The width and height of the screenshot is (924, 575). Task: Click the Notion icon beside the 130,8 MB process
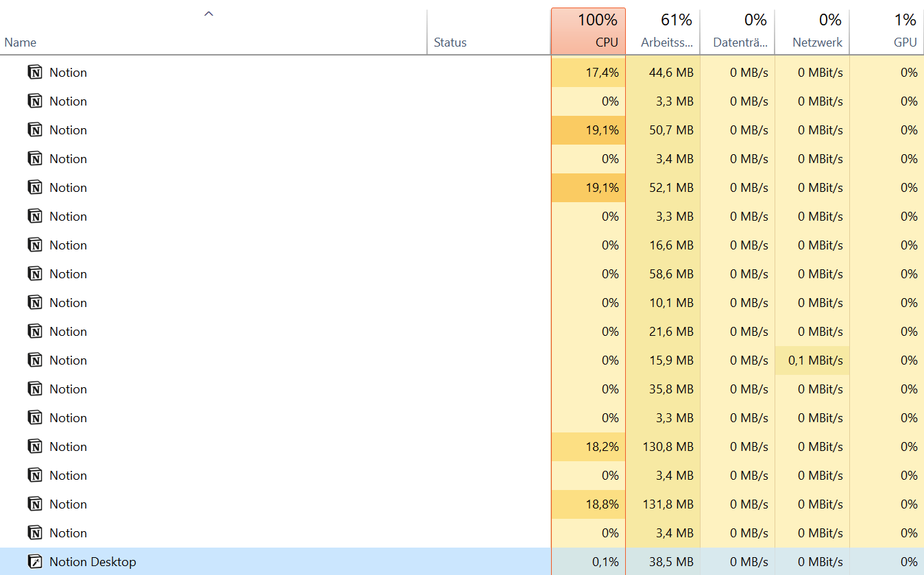click(x=35, y=446)
